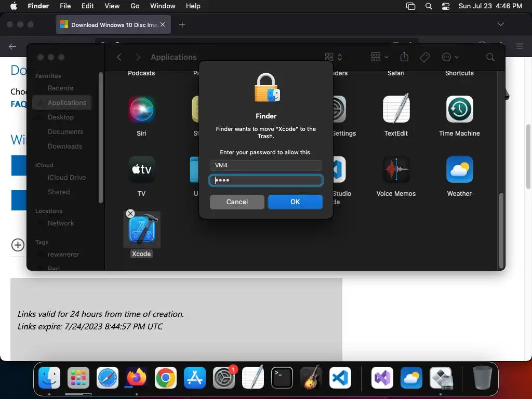Click the VM4 username field
532x399 pixels.
click(x=265, y=165)
